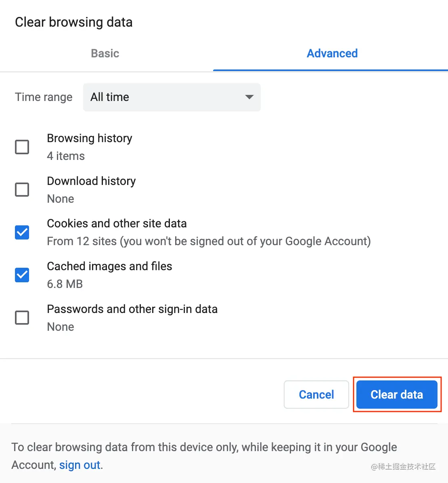The image size is (448, 483).
Task: Click the Cancel button
Action: tap(316, 395)
